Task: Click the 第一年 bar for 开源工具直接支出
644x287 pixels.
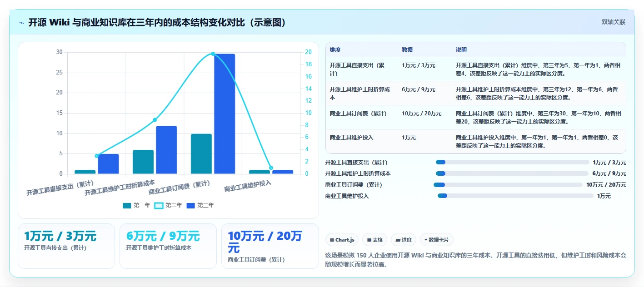Action: pos(85,172)
